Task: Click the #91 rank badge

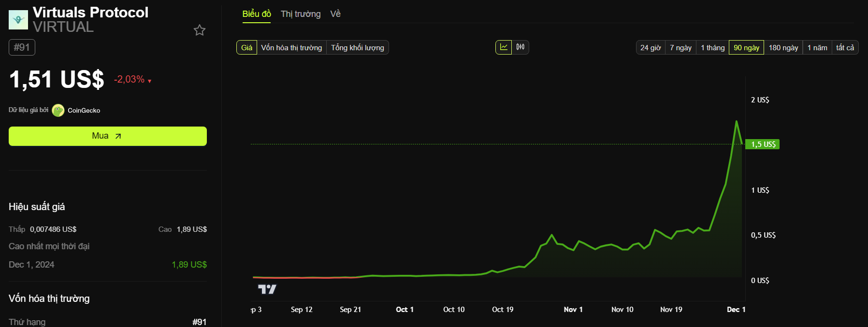Action: [22, 47]
